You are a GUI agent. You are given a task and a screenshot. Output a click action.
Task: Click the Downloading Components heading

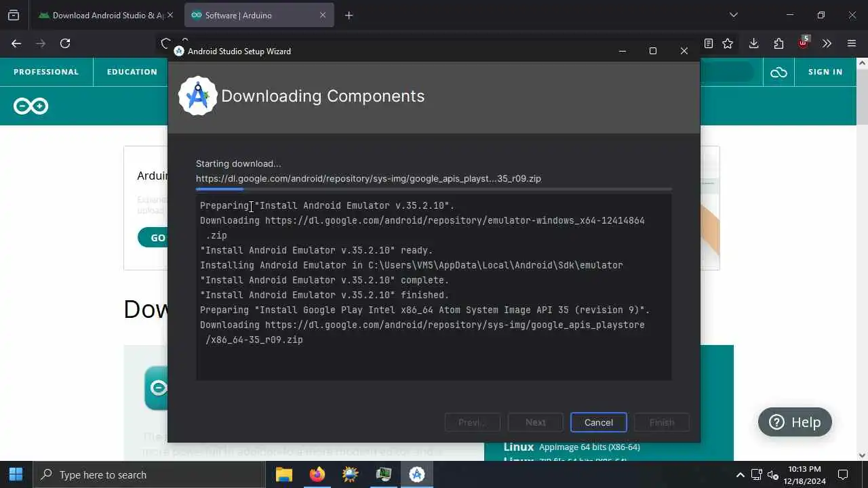coord(323,96)
